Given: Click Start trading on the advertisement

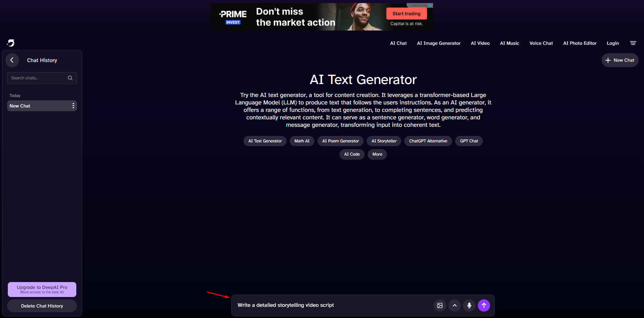Looking at the screenshot, I should tap(406, 14).
